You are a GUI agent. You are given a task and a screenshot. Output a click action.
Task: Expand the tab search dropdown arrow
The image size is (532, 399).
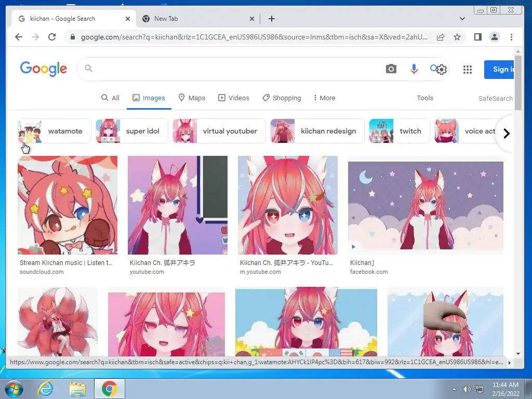click(462, 19)
